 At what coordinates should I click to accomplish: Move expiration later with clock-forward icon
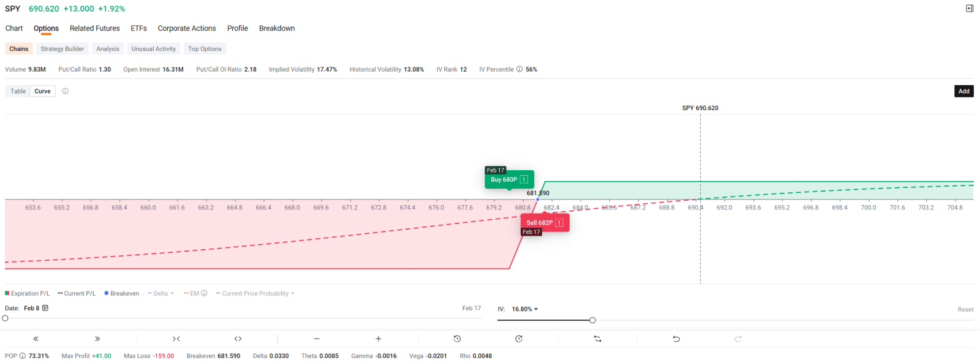[x=519, y=339]
